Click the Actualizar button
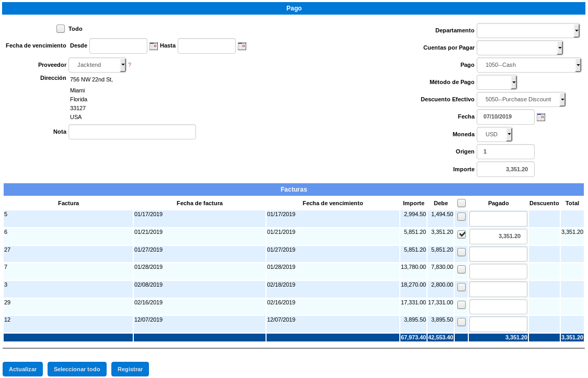The height and width of the screenshot is (378, 588). [x=23, y=369]
